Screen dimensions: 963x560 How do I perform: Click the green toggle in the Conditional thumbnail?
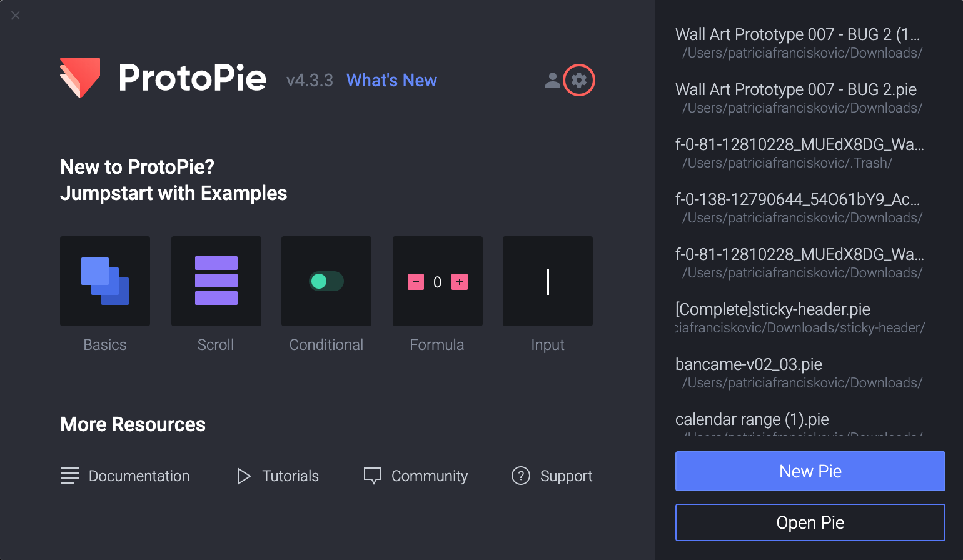coord(326,281)
